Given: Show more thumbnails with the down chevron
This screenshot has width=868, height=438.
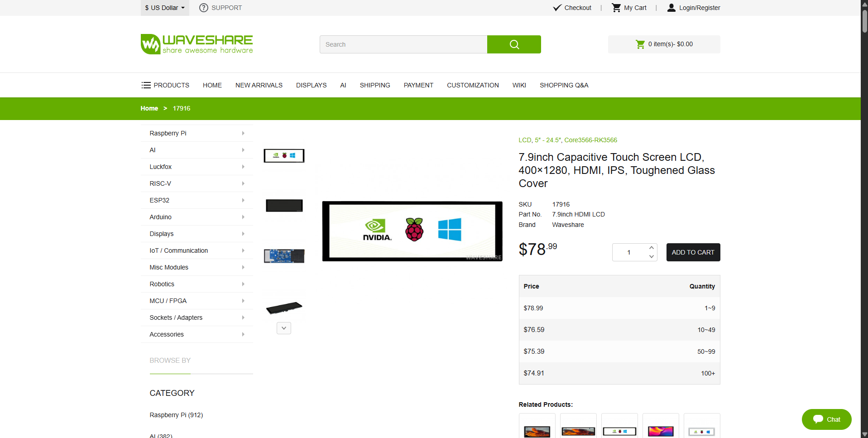Looking at the screenshot, I should pyautogui.click(x=284, y=328).
